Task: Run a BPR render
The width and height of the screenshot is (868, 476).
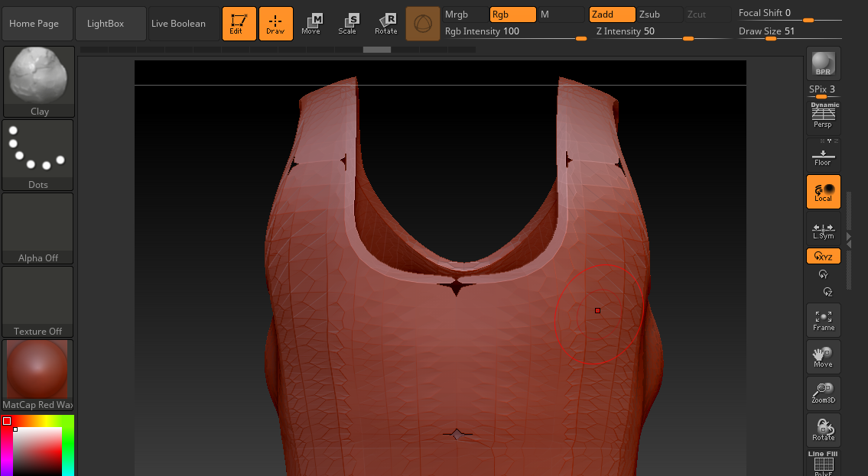Action: 823,63
